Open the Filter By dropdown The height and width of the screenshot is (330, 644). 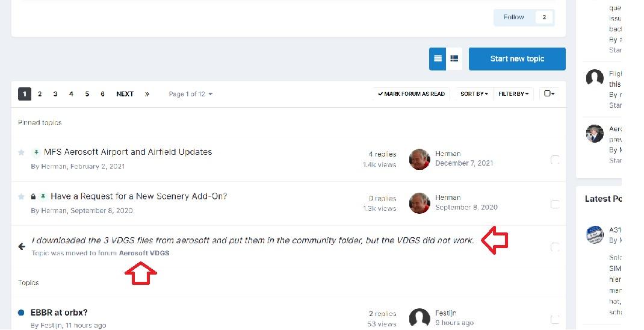pos(513,94)
